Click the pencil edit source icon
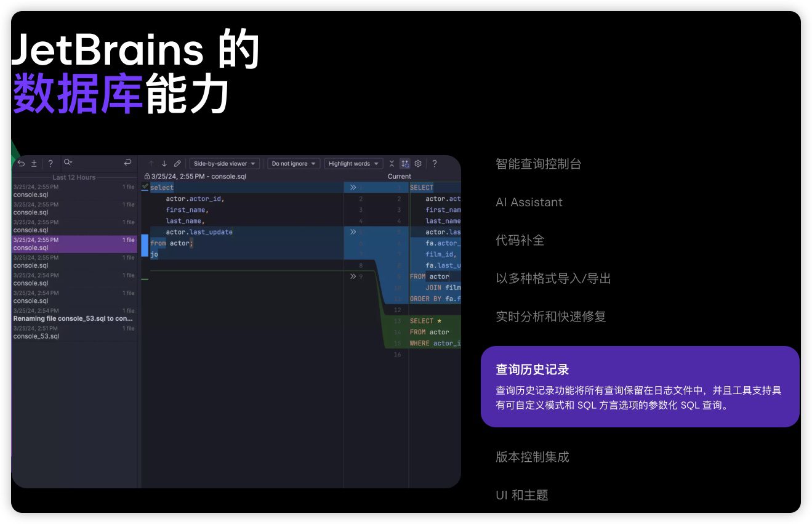This screenshot has height=524, width=812. pos(177,164)
